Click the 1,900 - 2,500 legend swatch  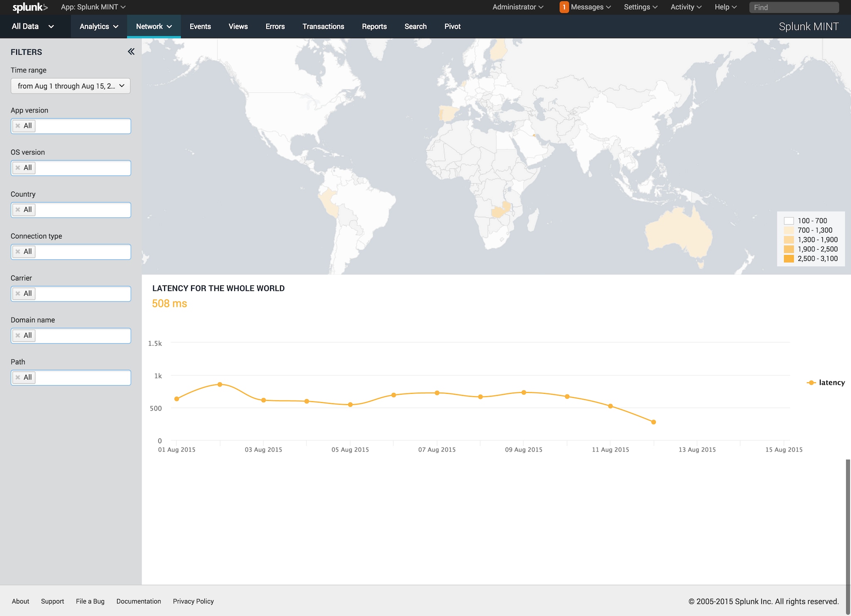pos(789,249)
